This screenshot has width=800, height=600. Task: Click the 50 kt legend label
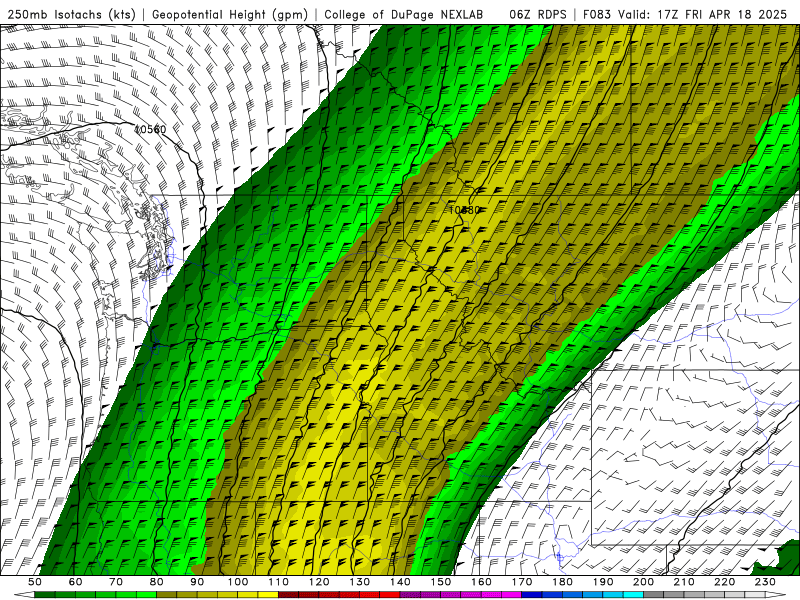[x=35, y=582]
